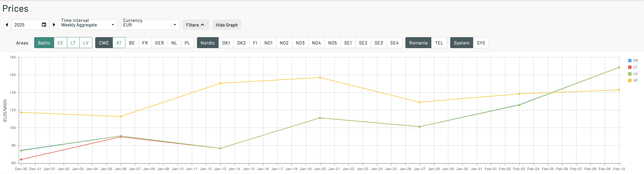Collapse Filters using the chevron icon
The image size is (644, 174).
click(x=202, y=25)
